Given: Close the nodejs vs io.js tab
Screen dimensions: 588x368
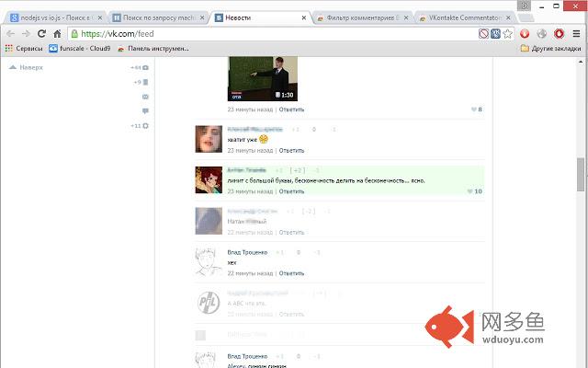Looking at the screenshot, I should tap(100, 17).
